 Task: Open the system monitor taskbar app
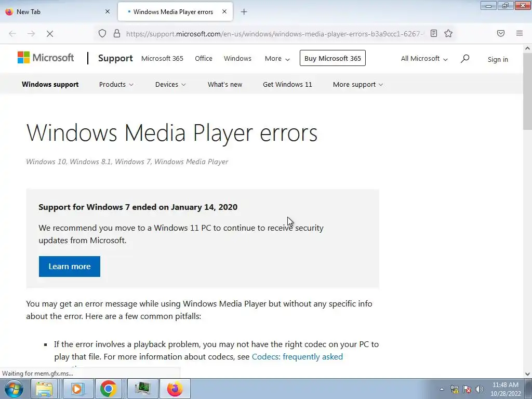click(x=142, y=389)
